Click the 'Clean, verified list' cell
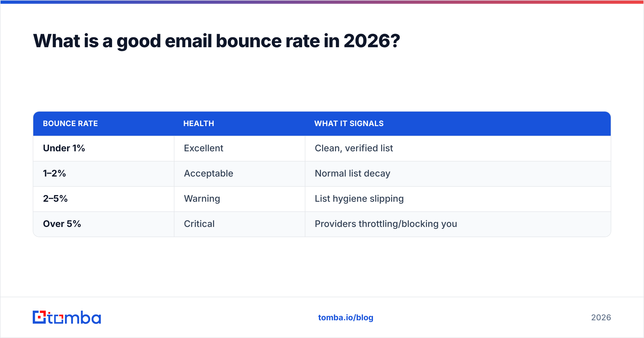644x338 pixels. point(458,148)
